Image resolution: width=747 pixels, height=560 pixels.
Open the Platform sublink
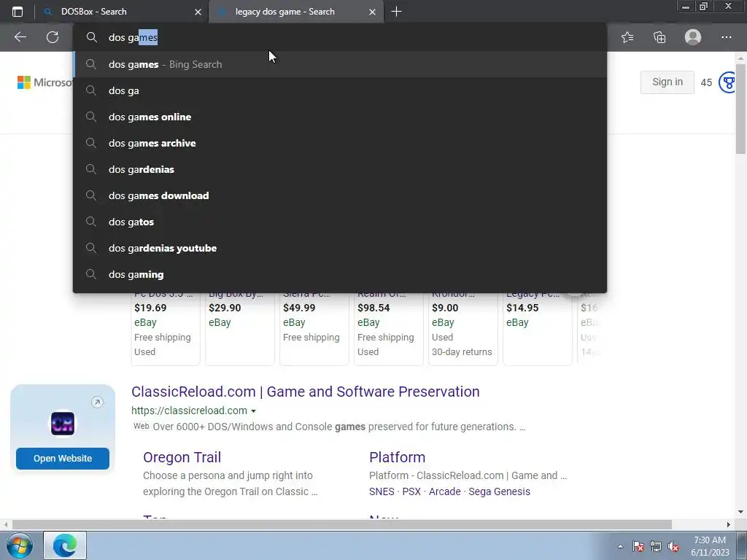(x=398, y=457)
